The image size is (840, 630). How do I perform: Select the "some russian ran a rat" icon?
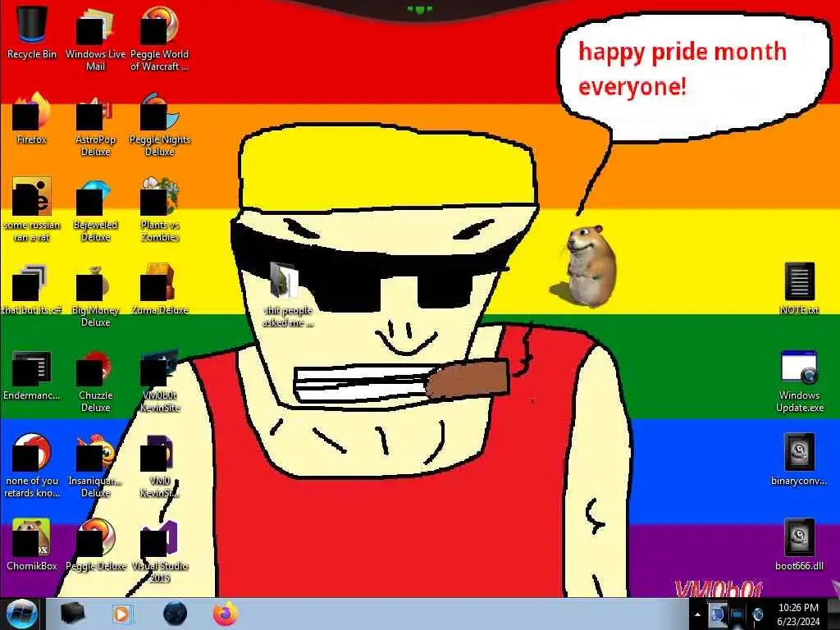coord(32,210)
